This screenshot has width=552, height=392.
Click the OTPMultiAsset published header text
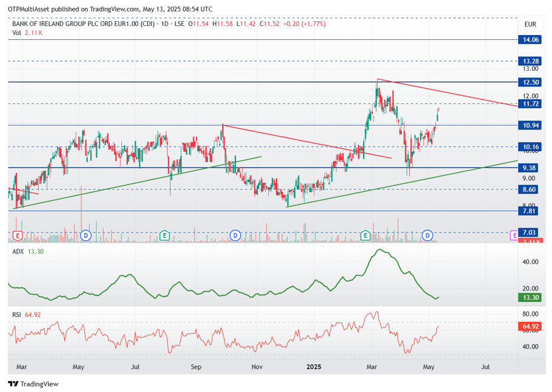click(x=110, y=9)
